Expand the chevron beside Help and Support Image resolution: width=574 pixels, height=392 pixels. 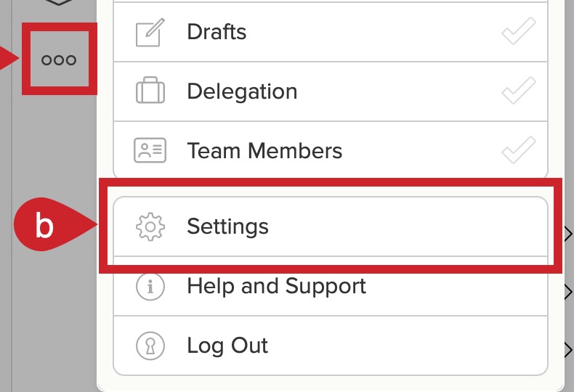(568, 291)
